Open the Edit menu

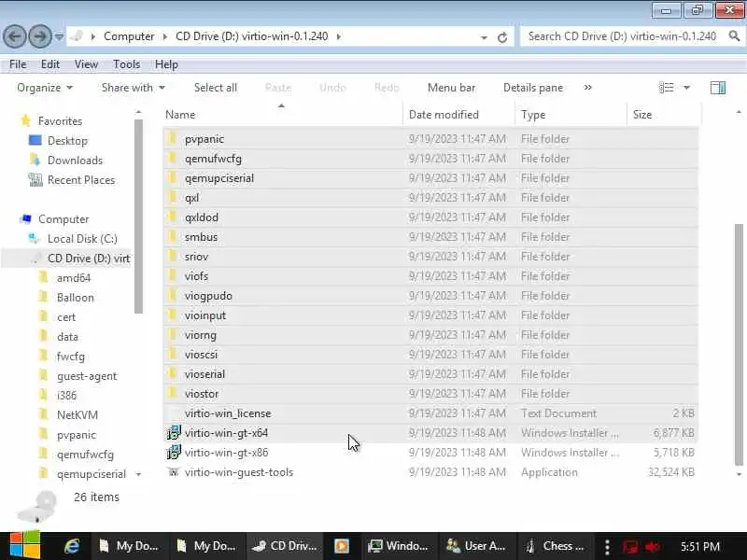click(50, 64)
